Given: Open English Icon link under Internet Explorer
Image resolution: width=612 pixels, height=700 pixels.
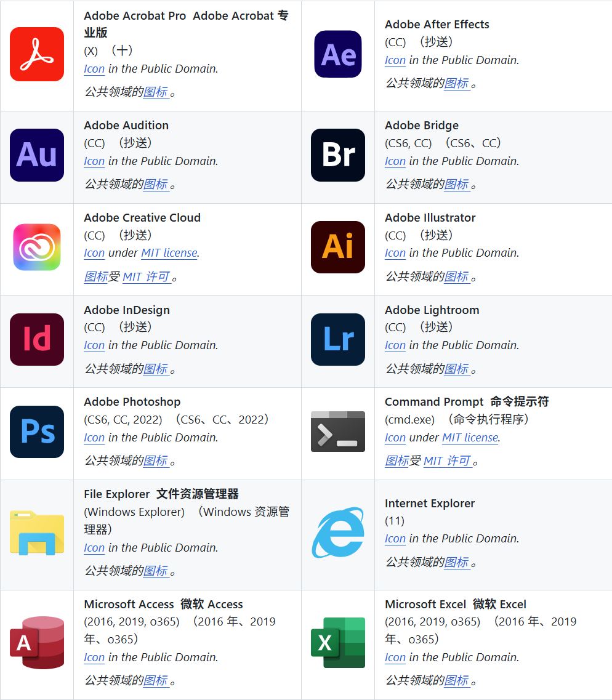Looking at the screenshot, I should pos(395,539).
